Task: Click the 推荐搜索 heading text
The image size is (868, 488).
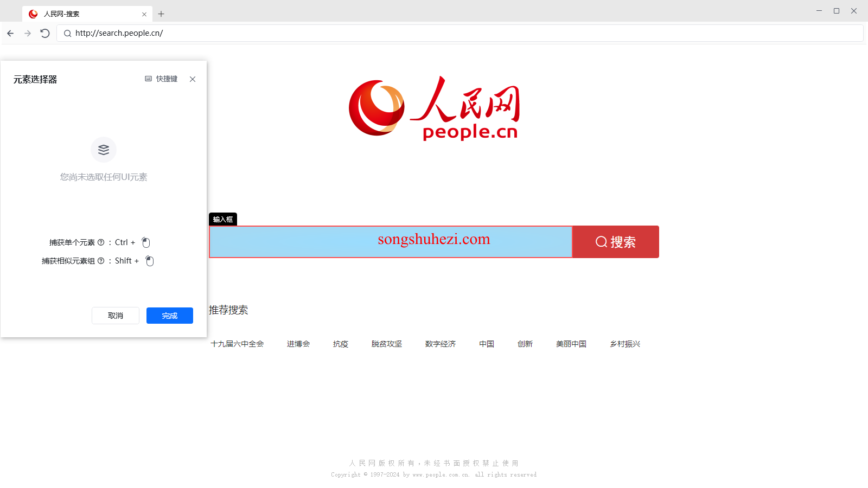Action: [x=228, y=310]
